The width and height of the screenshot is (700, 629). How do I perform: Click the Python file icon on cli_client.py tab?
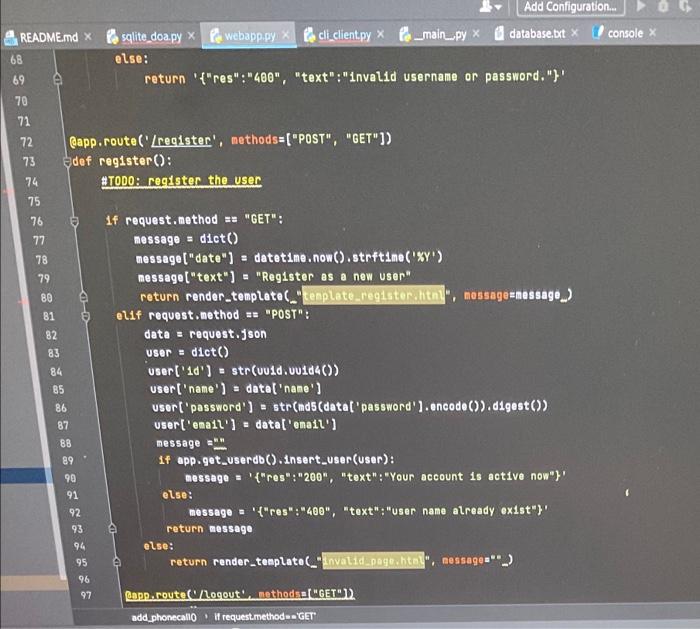309,35
